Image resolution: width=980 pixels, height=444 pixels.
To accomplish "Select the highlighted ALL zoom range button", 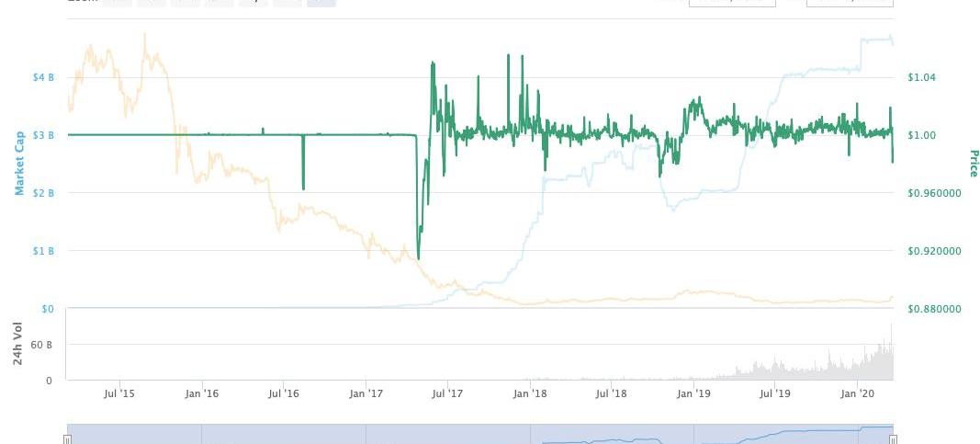I will pos(321,2).
